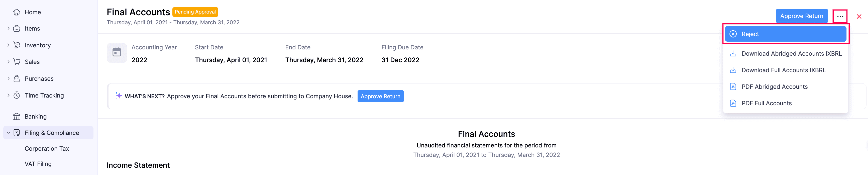The image size is (868, 175).
Task: Click the calendar icon beside Accounting Year
Action: click(x=117, y=52)
